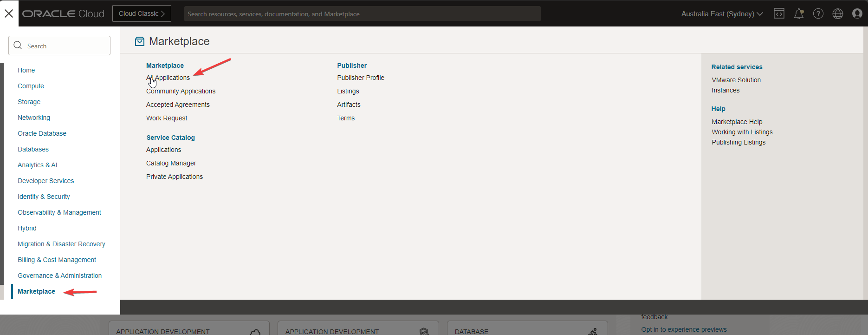Click the Marketplace shopping bag icon

click(140, 41)
